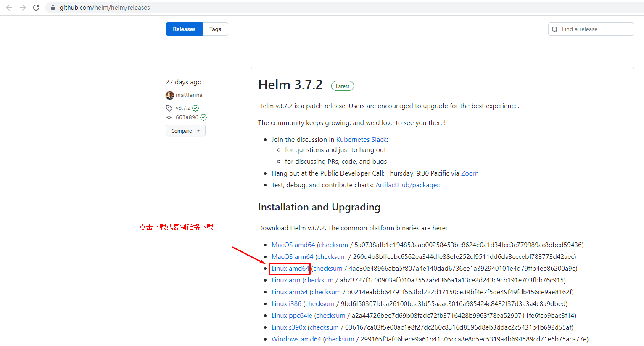Image resolution: width=644 pixels, height=346 pixels.
Task: Click the Linux s390x hash starting 036167ca03f5
Action: (x=458, y=327)
